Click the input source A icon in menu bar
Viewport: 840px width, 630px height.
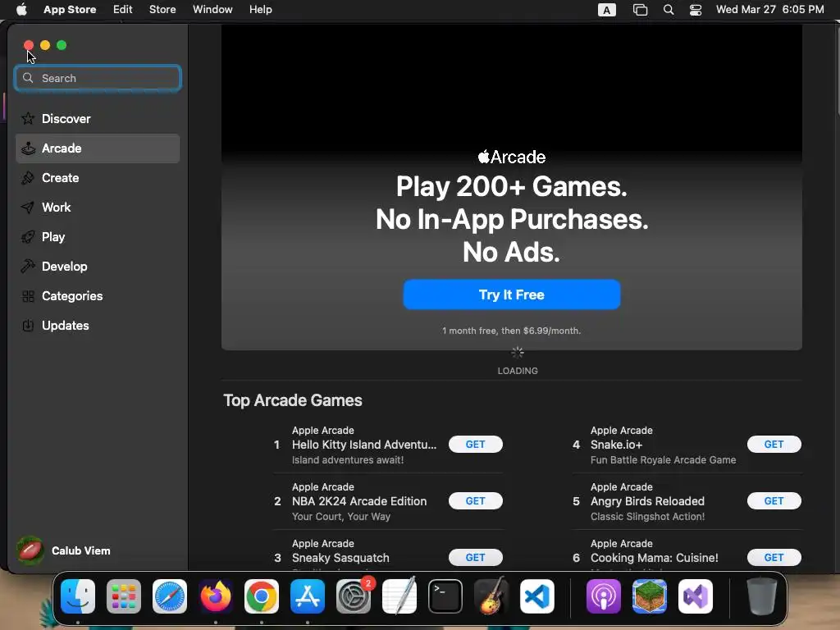coord(606,10)
